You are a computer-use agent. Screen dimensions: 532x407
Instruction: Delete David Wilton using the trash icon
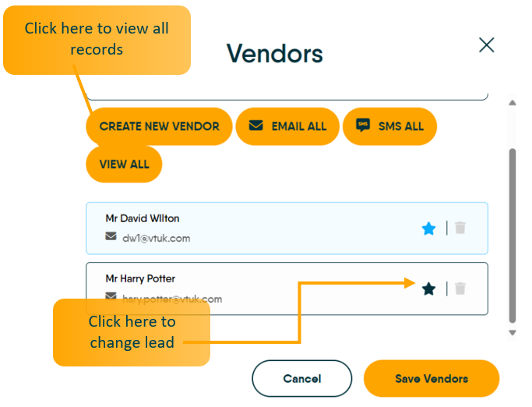click(x=460, y=228)
